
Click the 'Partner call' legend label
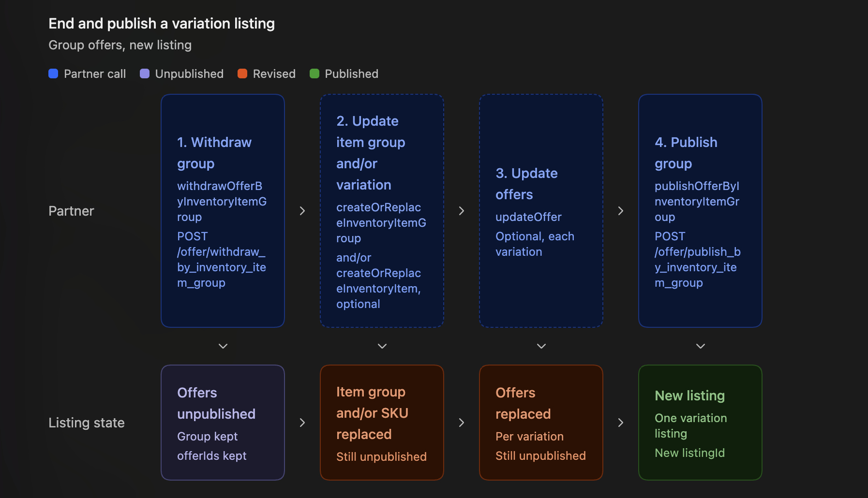point(95,73)
